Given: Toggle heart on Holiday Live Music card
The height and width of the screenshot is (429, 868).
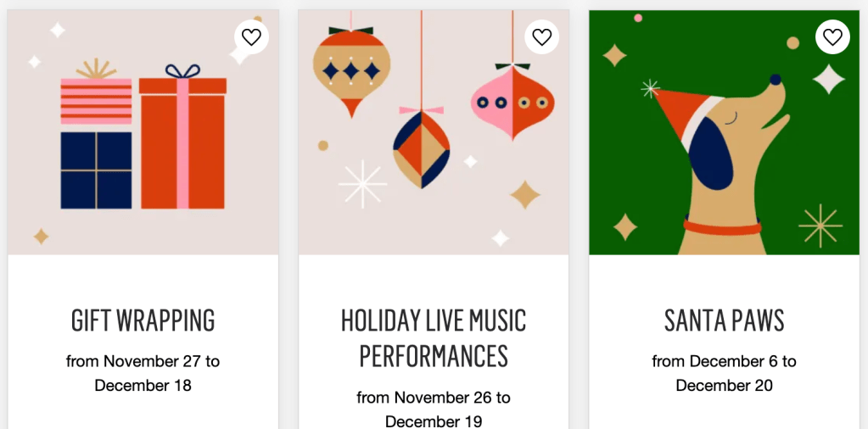Looking at the screenshot, I should click(541, 37).
